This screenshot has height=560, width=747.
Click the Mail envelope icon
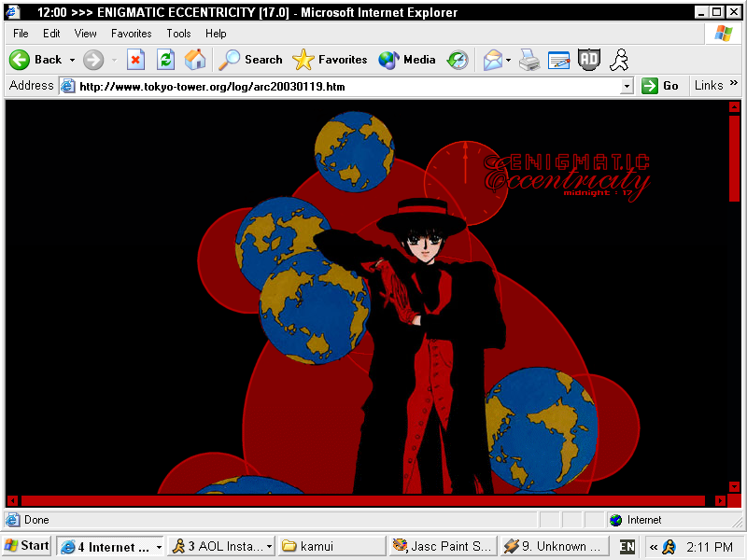[493, 60]
